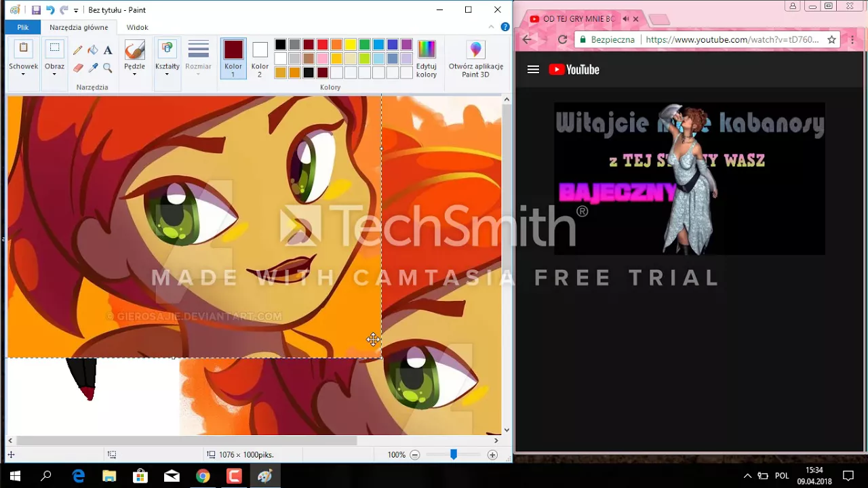Mute the tab via speaker icon in Chrome tab
Screen dimensions: 868x488
(626, 19)
